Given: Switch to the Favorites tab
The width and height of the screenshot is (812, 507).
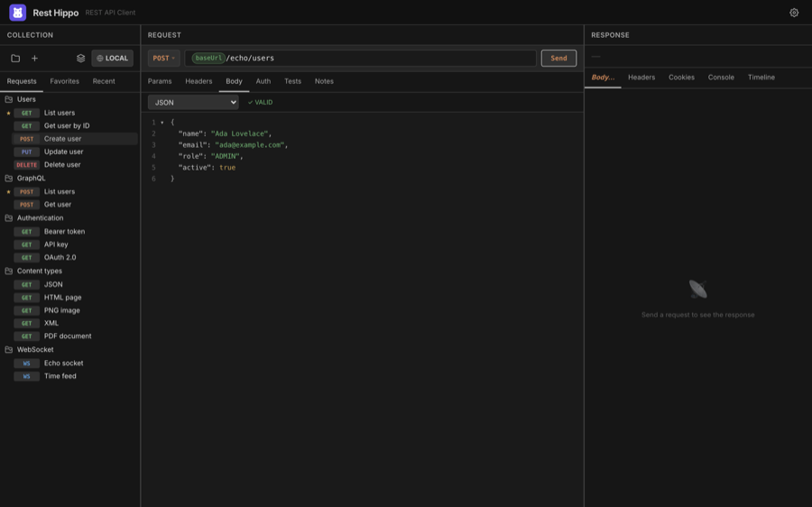Looking at the screenshot, I should point(65,81).
